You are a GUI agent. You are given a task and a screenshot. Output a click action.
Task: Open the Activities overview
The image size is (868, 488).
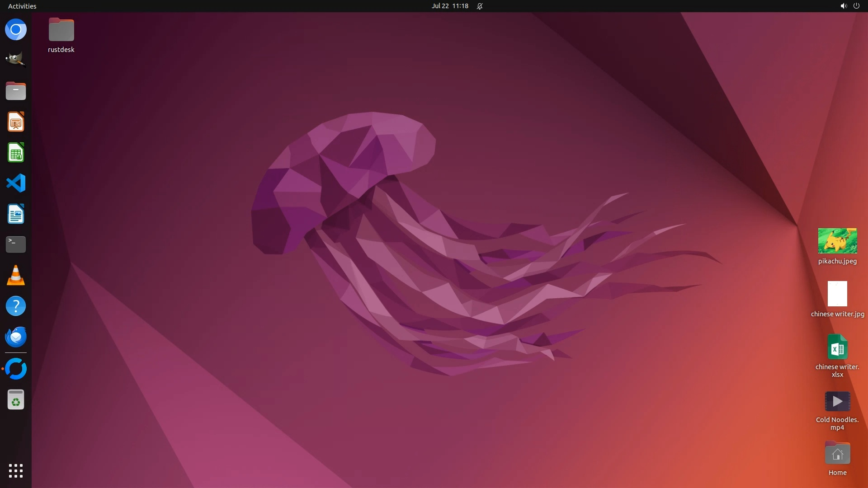coord(22,6)
